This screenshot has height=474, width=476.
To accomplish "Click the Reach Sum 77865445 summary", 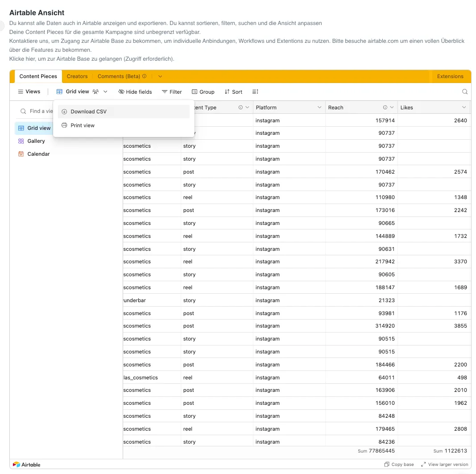I will tap(376, 451).
